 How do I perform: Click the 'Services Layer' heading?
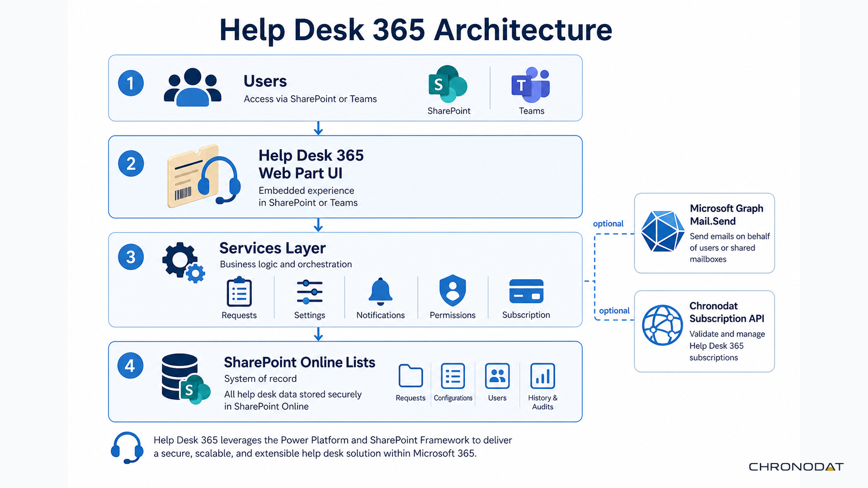[272, 248]
